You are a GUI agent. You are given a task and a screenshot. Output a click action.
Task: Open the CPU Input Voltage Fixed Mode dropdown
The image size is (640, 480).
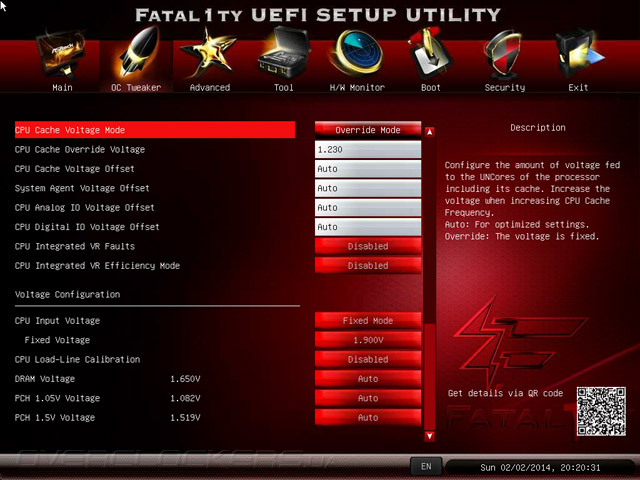pos(368,321)
